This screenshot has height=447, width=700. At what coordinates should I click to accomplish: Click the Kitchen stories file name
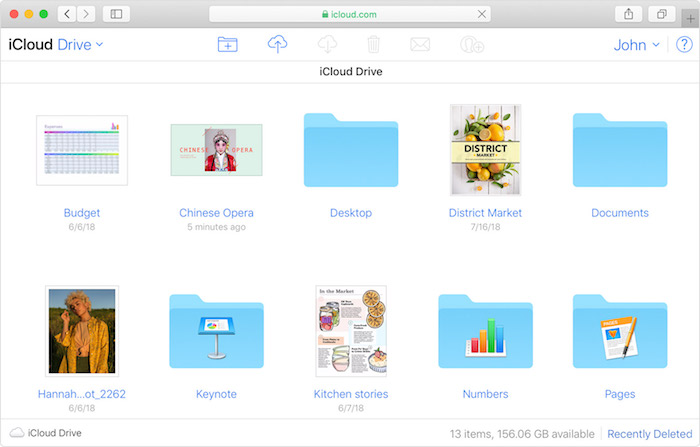[351, 394]
